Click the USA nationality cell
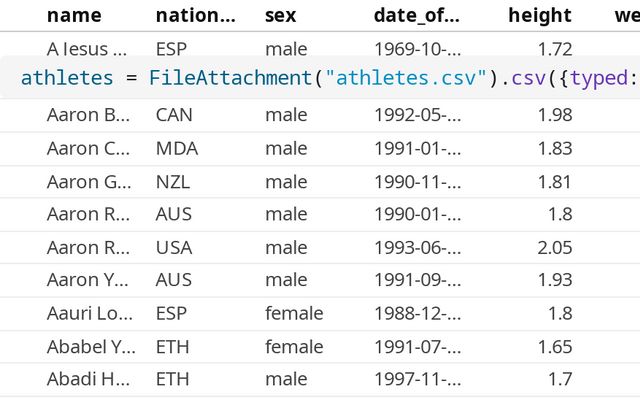 click(174, 248)
